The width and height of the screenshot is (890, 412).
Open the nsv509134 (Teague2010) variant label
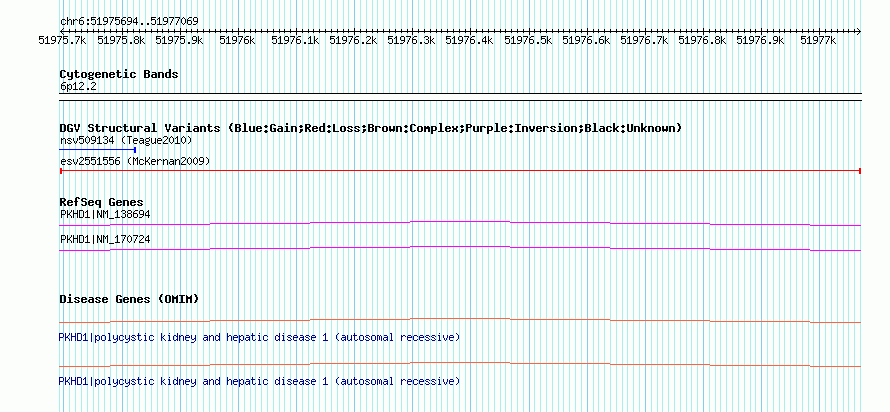pos(126,140)
